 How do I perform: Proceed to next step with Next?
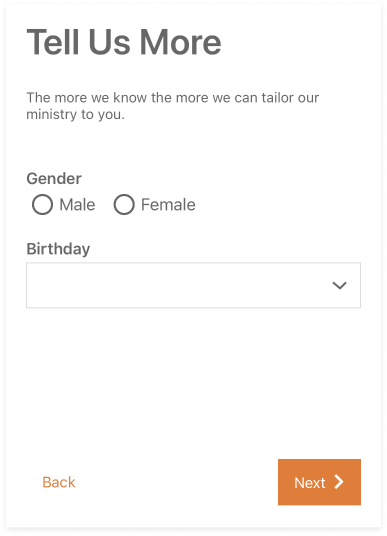point(319,482)
